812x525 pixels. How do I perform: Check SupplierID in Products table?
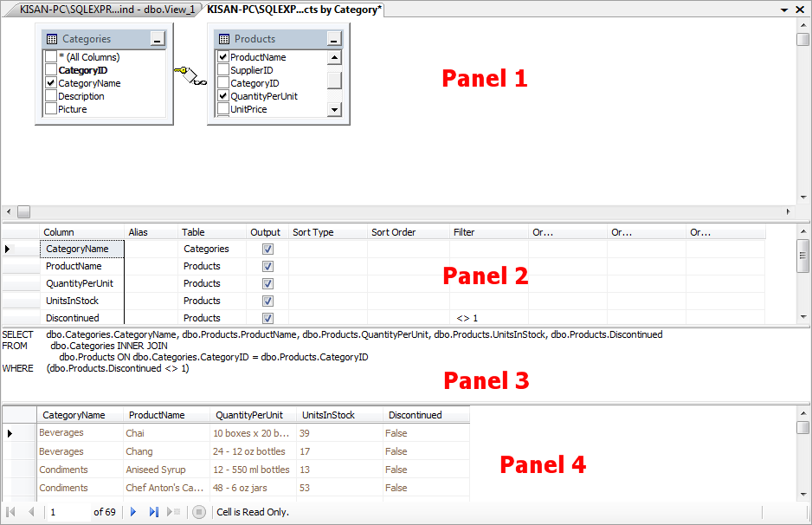click(x=223, y=69)
